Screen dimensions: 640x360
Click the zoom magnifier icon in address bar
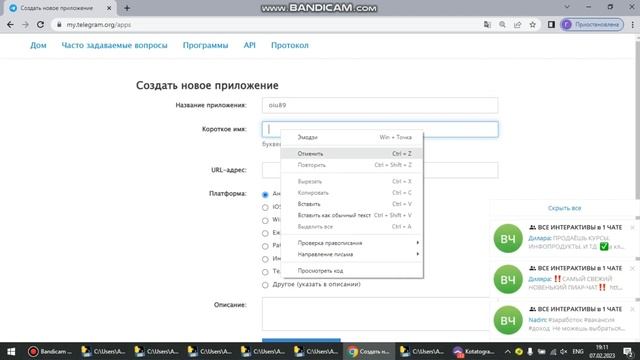502,24
